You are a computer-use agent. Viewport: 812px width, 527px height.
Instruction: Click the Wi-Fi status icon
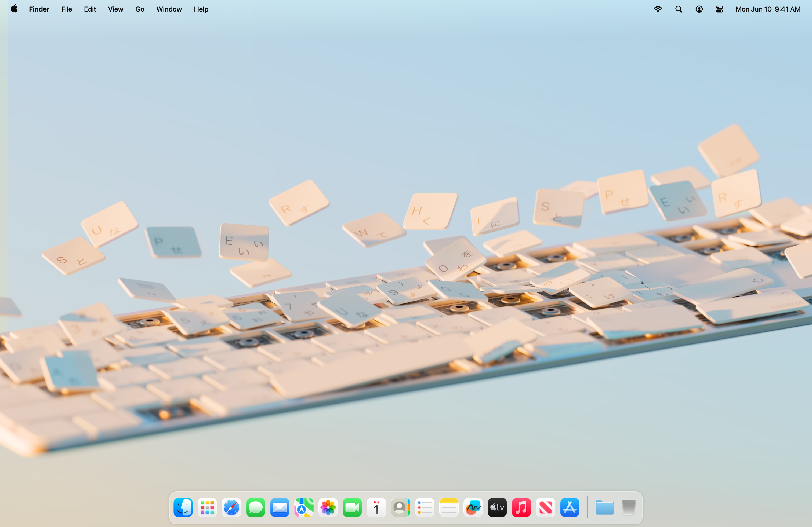(658, 9)
